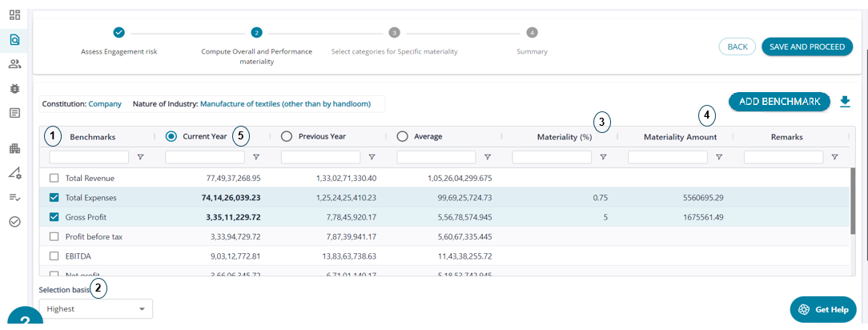The width and height of the screenshot is (868, 330).
Task: Select the Previous Year radio button
Action: pos(286,136)
